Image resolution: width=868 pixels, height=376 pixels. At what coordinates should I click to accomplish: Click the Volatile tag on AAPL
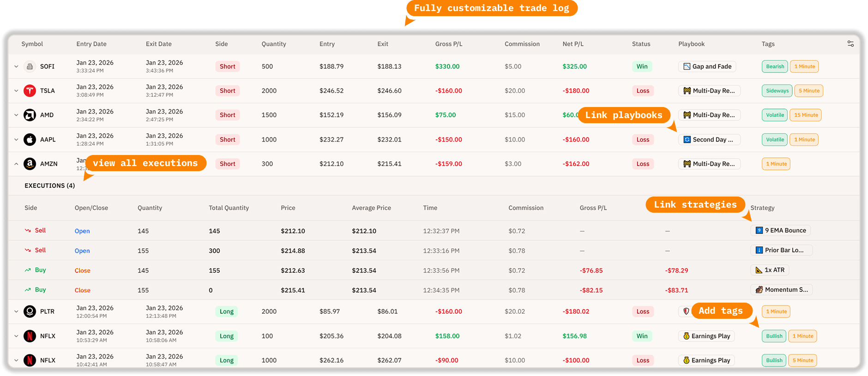pyautogui.click(x=775, y=139)
